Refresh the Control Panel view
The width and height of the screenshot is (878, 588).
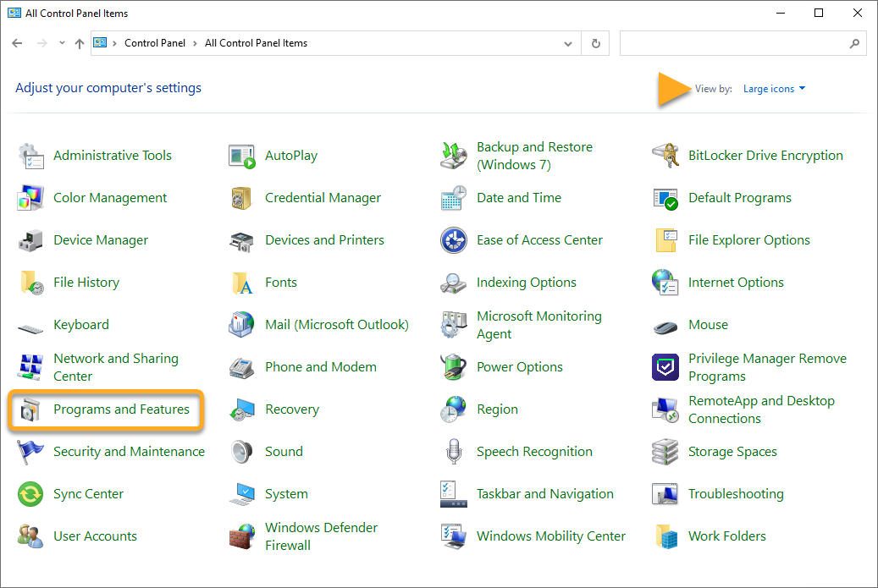(x=596, y=43)
